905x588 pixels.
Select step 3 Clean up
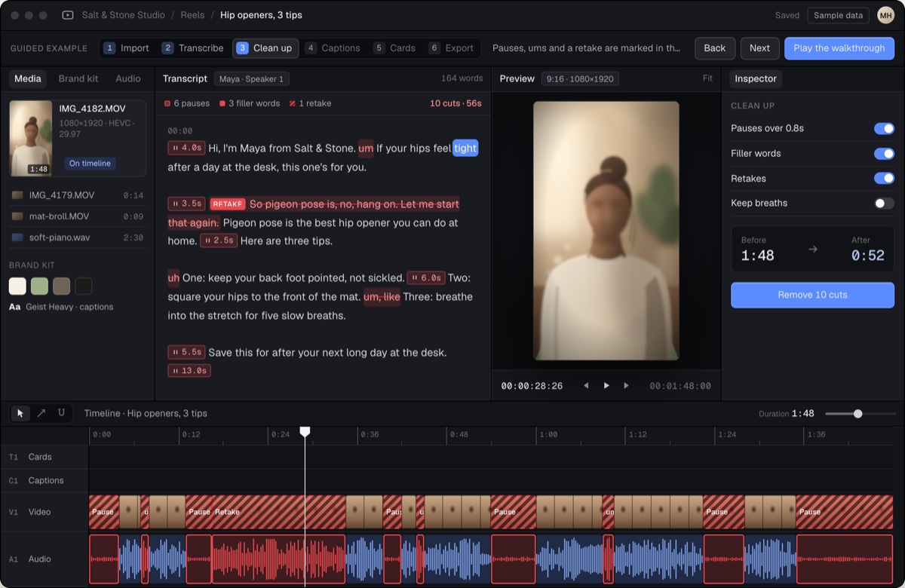click(x=265, y=48)
